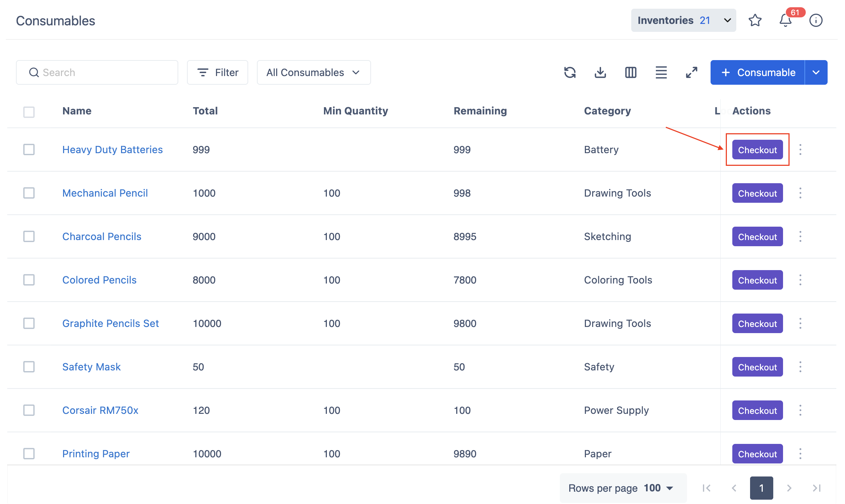Toggle the select-all header checkbox

(29, 112)
